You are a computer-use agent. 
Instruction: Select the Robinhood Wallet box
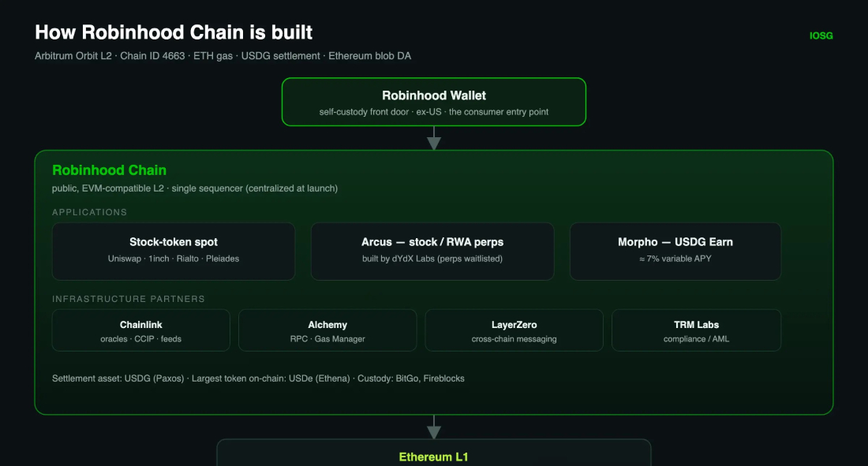coord(434,102)
